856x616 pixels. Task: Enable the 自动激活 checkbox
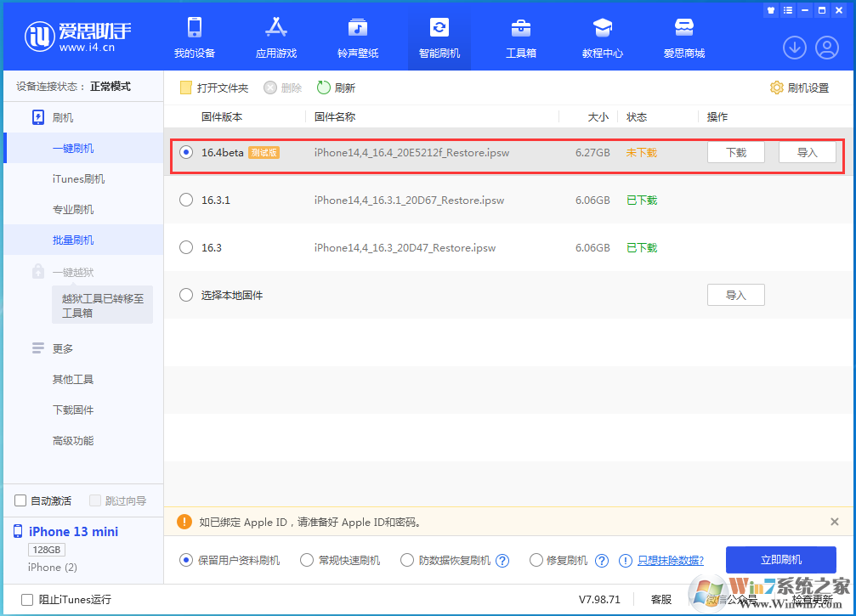pyautogui.click(x=20, y=500)
